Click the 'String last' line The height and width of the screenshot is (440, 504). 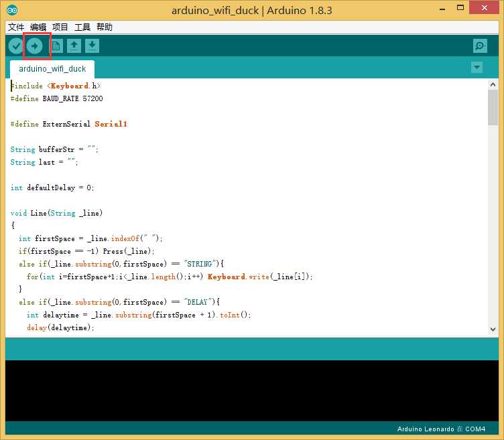pyautogui.click(x=44, y=162)
